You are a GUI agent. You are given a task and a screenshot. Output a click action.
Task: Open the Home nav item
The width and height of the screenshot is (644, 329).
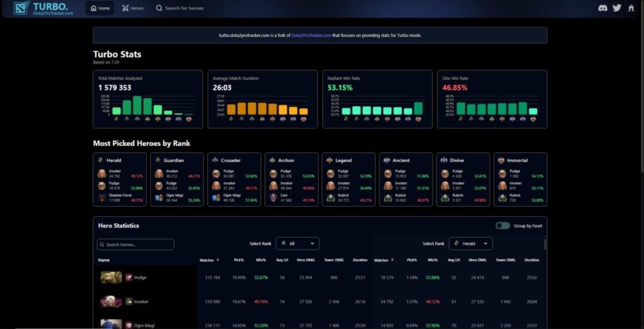click(100, 8)
